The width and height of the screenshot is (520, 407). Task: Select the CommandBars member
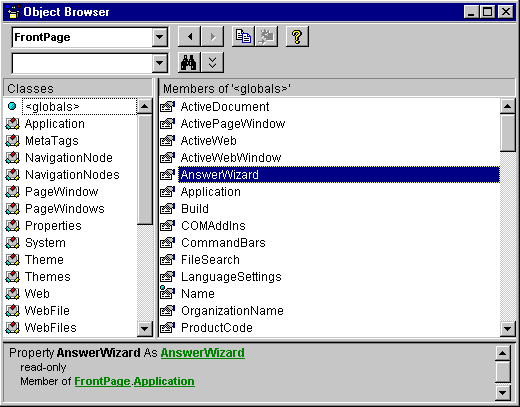tap(223, 243)
